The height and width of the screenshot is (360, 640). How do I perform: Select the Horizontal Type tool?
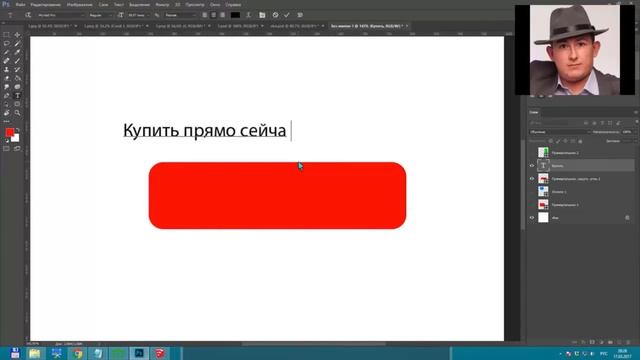[17, 96]
